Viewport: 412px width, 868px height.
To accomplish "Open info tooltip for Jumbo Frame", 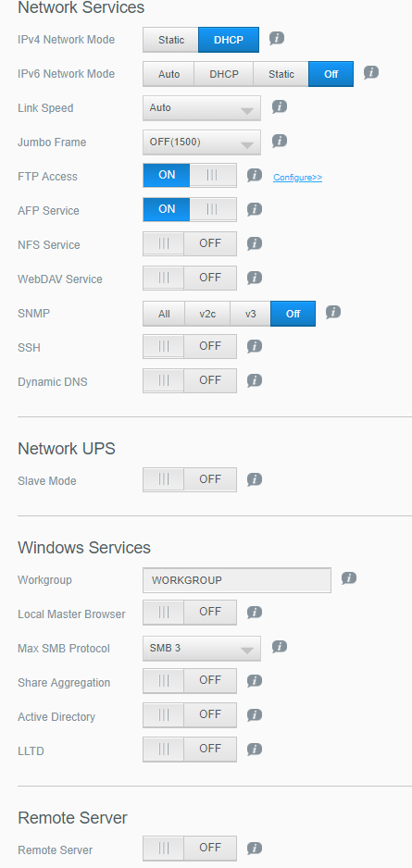I will click(x=280, y=142).
